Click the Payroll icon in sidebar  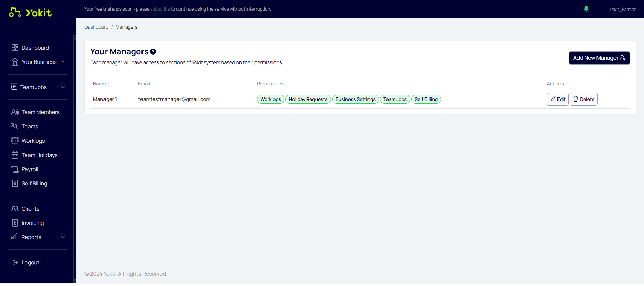pos(15,169)
